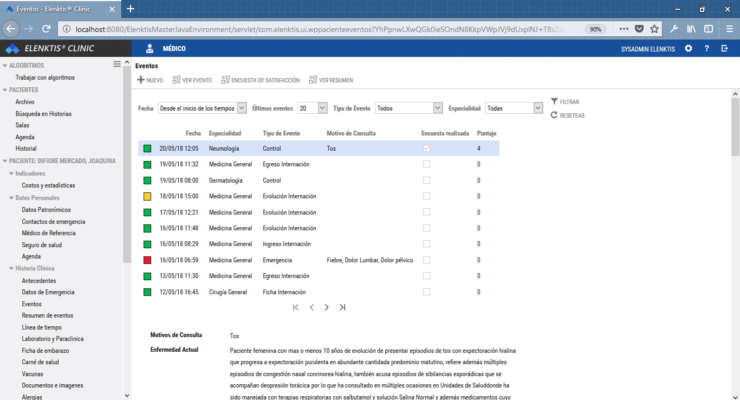
Task: Click the logout icon in header
Action: (724, 48)
